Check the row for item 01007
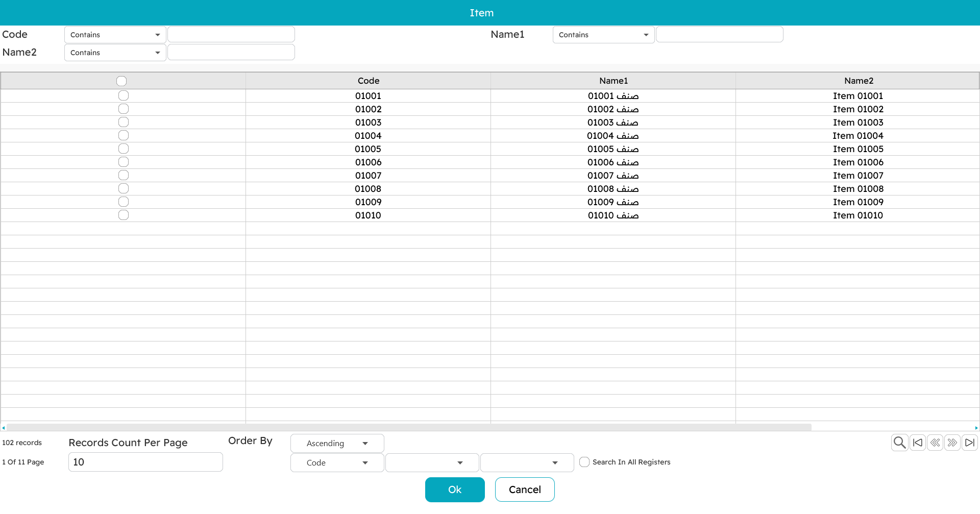980x514 pixels. point(124,175)
